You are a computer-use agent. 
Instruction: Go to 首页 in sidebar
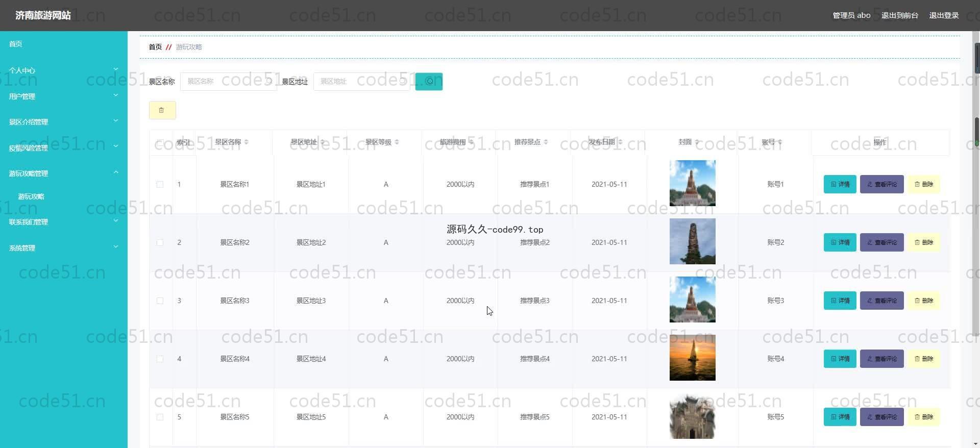point(64,44)
